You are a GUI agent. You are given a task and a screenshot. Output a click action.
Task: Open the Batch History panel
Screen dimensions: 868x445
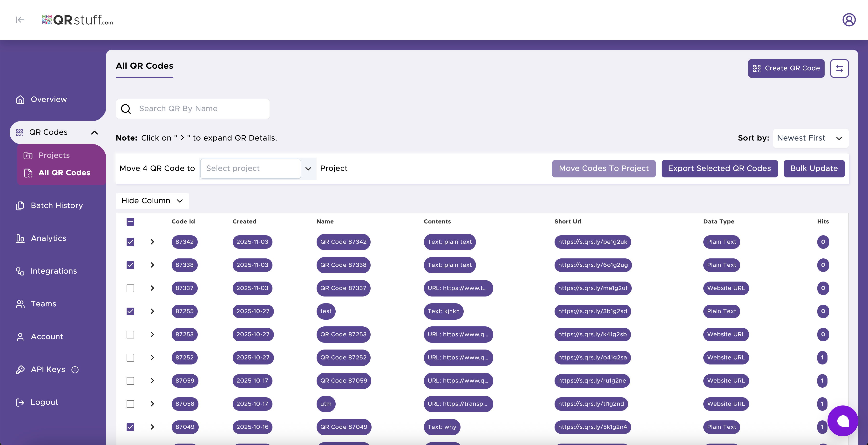point(57,205)
